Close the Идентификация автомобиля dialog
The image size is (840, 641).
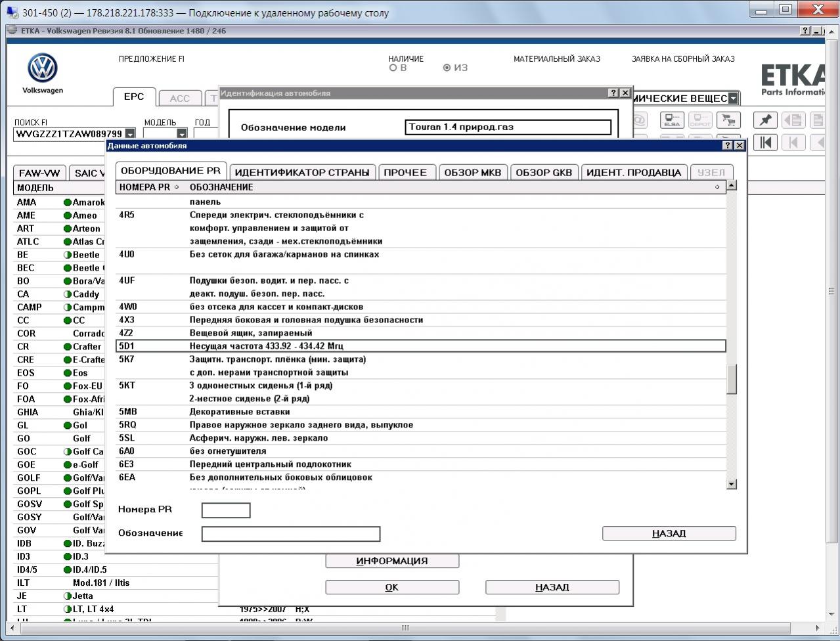pyautogui.click(x=625, y=93)
